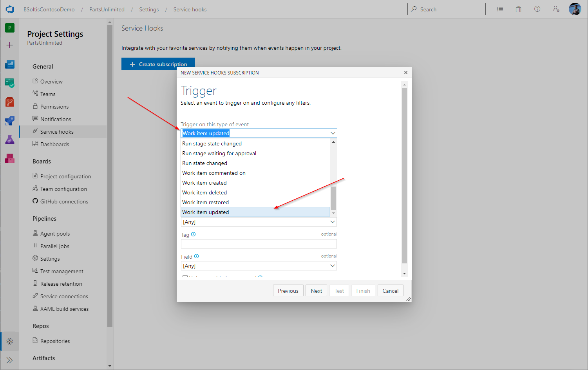This screenshot has height=370, width=588.
Task: Expand the left navigation rail chevrons
Action: coord(10,360)
